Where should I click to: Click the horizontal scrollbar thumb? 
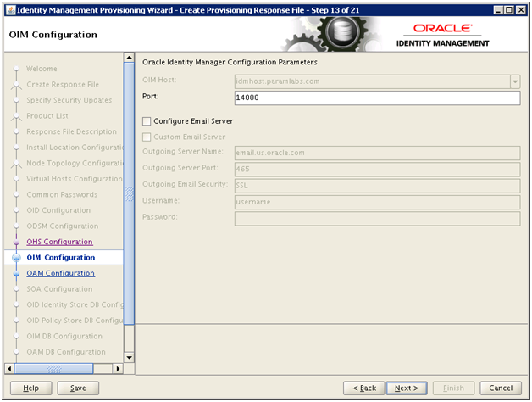point(54,369)
